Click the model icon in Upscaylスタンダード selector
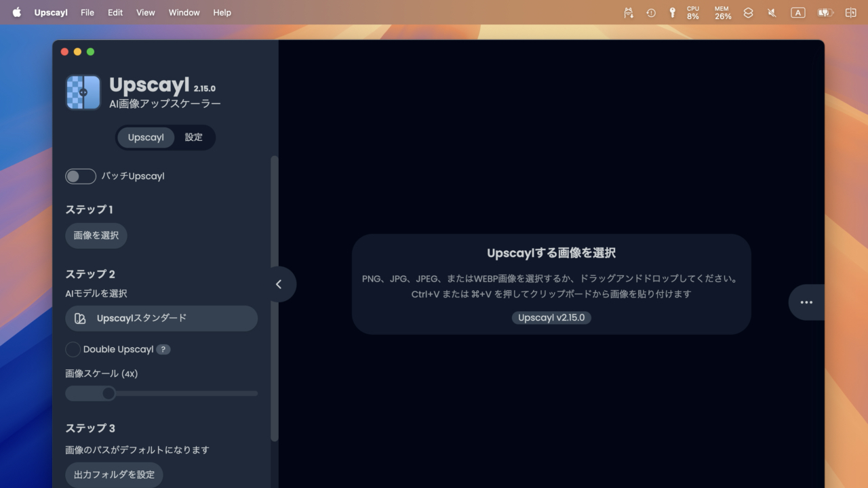 [80, 319]
